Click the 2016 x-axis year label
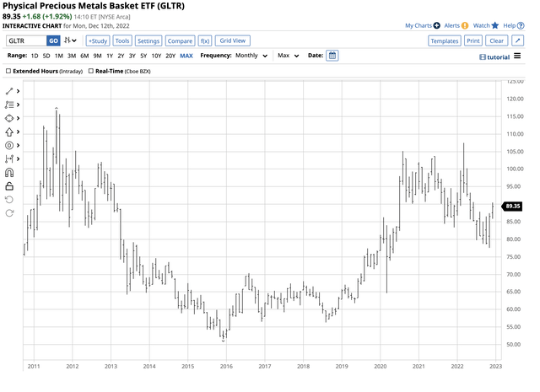The image size is (540, 392). 226,366
